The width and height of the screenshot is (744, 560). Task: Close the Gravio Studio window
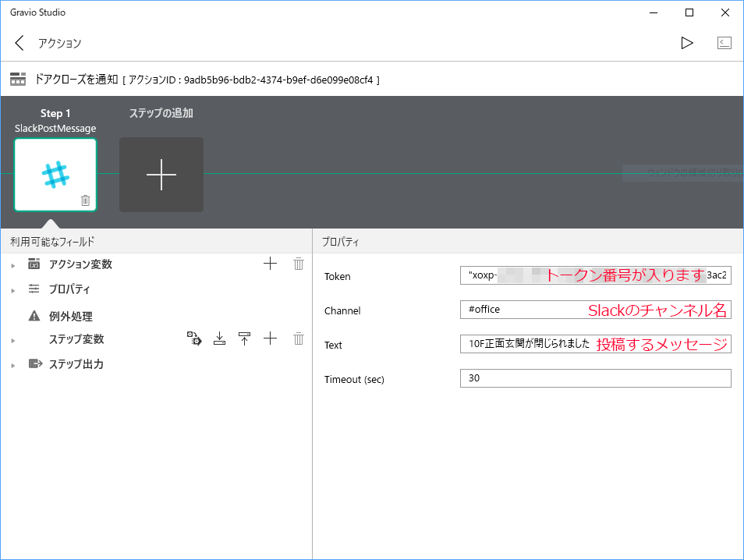[x=725, y=12]
